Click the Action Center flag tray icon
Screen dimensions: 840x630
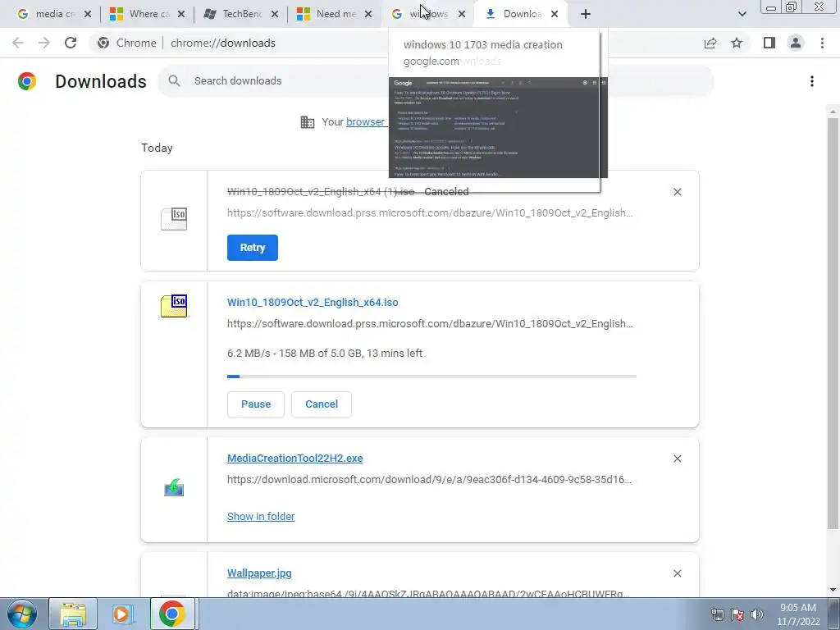(737, 614)
